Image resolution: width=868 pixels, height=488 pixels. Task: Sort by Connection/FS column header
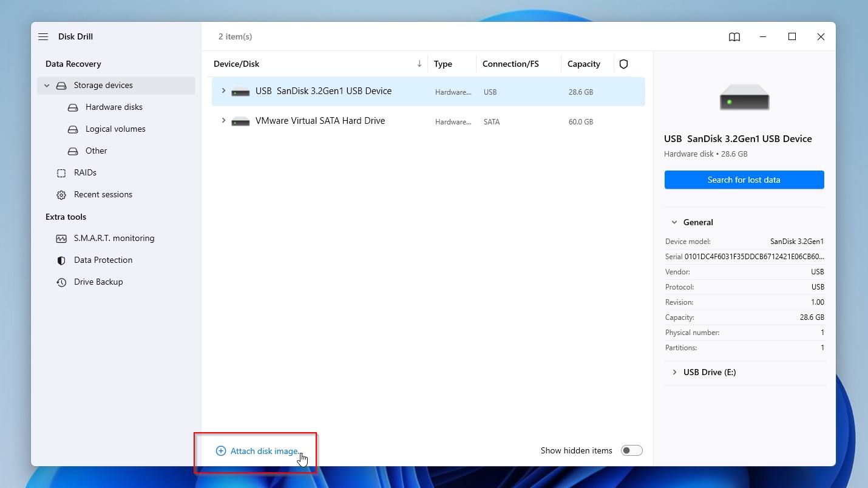pyautogui.click(x=510, y=64)
